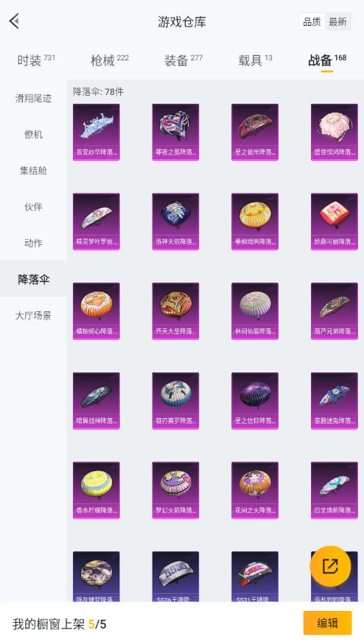Viewport: 364px width, 644px height.
Task: Select the 星之信仰 galaxy parachute
Action: (x=255, y=401)
